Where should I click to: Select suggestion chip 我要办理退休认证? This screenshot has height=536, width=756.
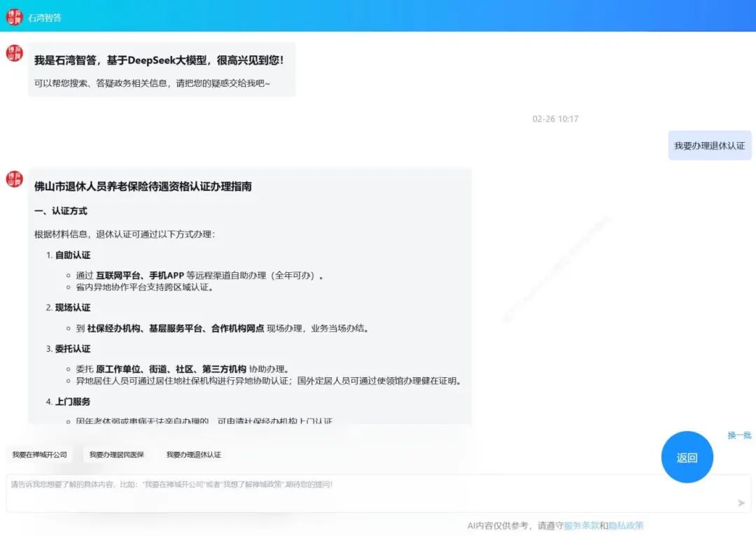(194, 455)
